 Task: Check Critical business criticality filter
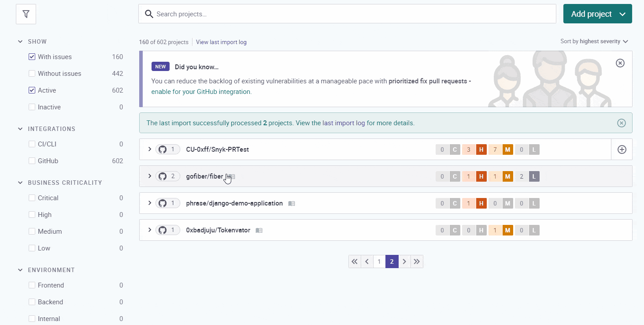[32, 198]
